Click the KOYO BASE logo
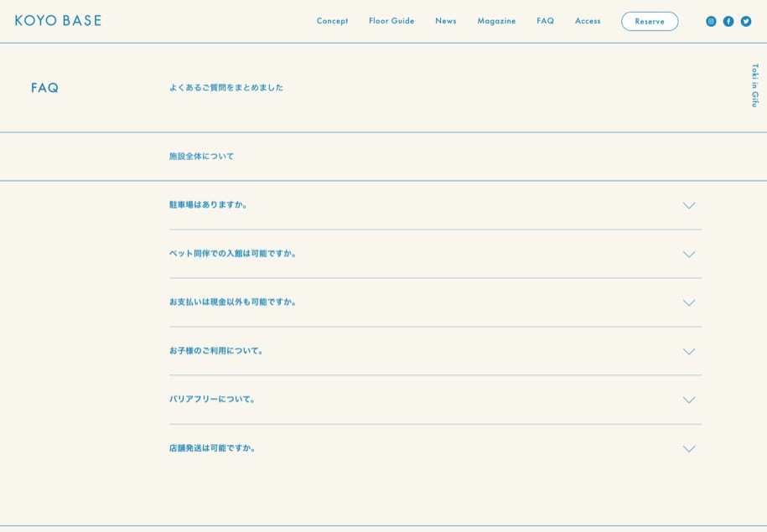The image size is (767, 532). click(58, 21)
